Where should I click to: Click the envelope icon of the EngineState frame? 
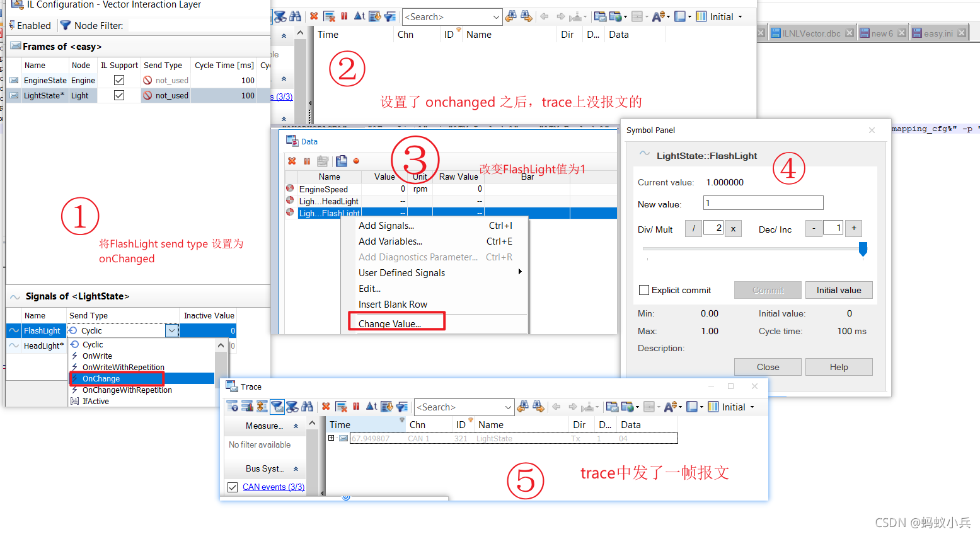click(x=14, y=80)
